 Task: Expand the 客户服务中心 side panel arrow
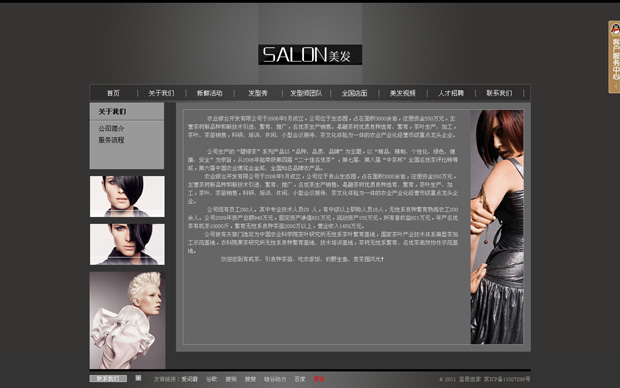click(x=615, y=86)
